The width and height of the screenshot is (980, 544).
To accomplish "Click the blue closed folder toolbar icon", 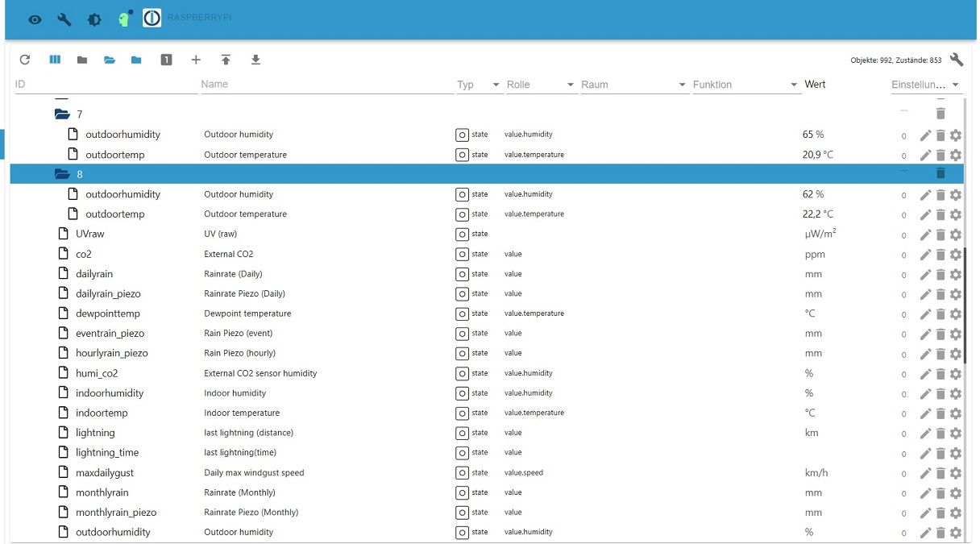I will tap(136, 60).
